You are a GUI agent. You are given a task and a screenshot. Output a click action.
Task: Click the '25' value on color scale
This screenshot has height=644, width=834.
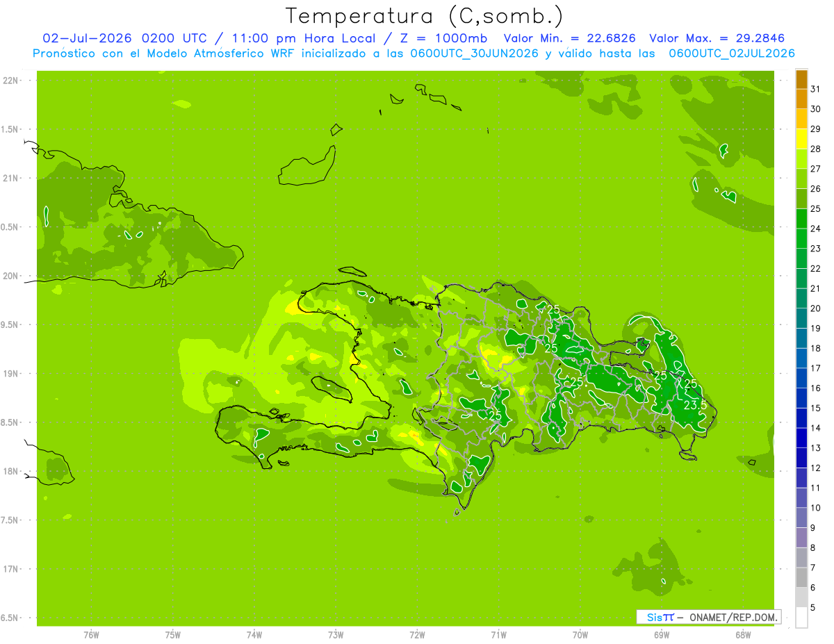click(x=816, y=208)
